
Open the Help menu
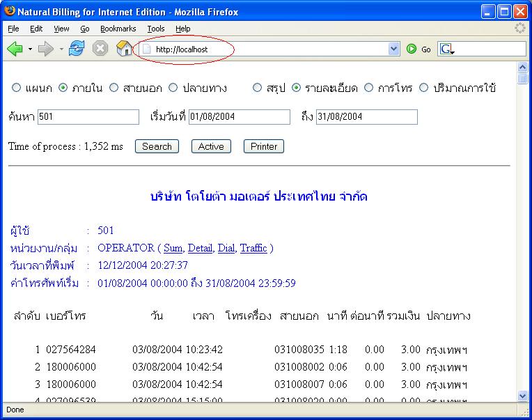click(x=183, y=29)
